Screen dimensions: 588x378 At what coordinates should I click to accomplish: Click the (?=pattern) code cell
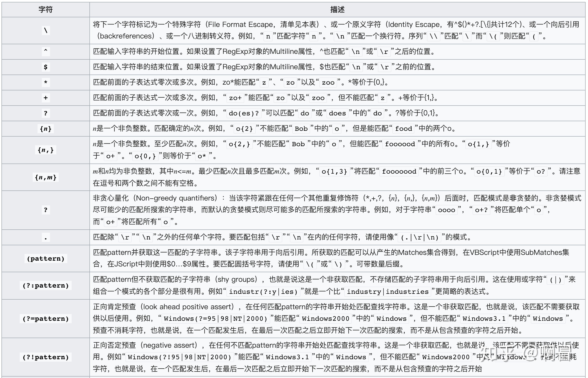[46, 319]
